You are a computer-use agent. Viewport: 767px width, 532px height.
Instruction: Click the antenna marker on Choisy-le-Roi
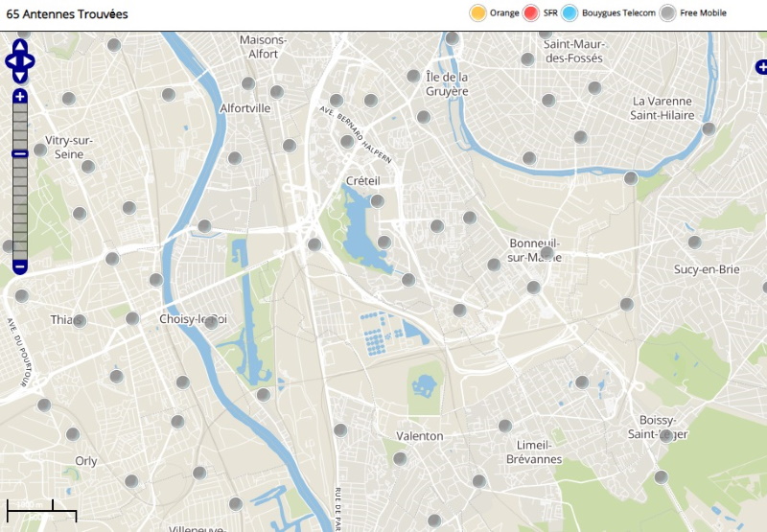pos(211,322)
